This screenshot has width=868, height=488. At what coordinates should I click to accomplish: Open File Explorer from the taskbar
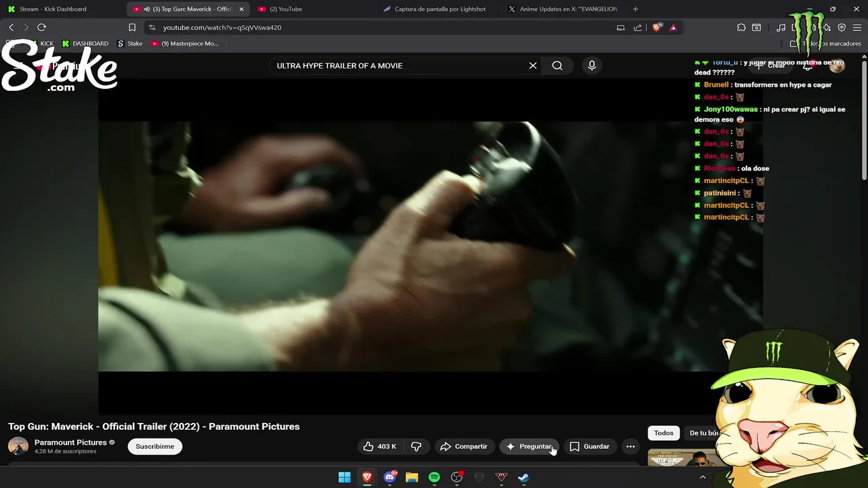click(412, 477)
